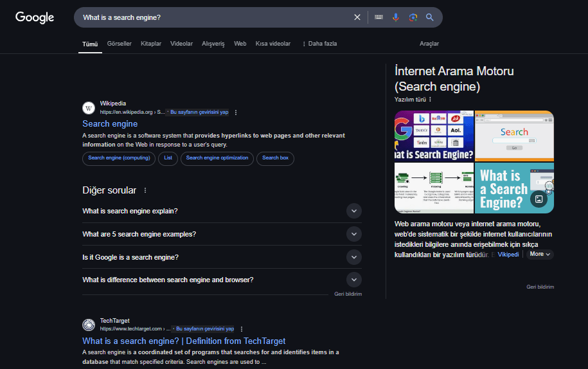Expand "What is search engine explain?" question
This screenshot has height=369, width=588.
[353, 211]
